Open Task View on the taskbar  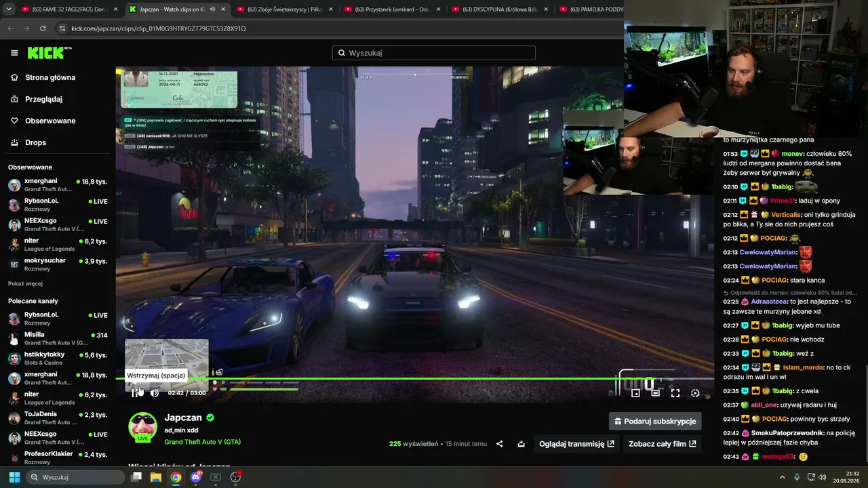[x=136, y=477]
